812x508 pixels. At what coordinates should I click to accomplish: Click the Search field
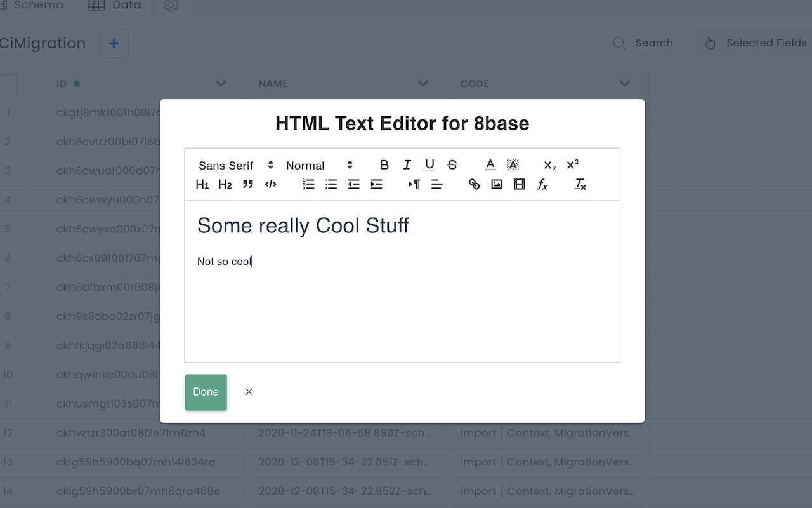coord(643,43)
